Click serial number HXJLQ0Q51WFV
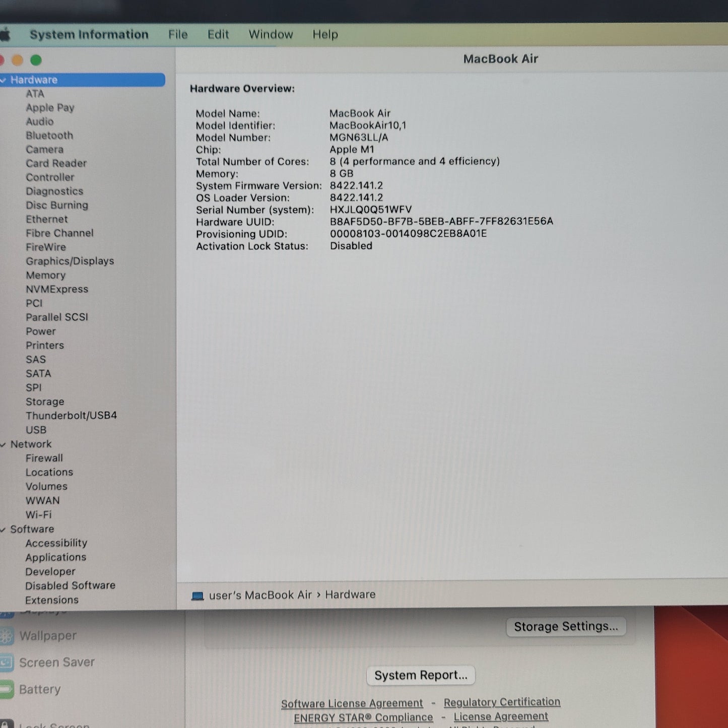The width and height of the screenshot is (728, 728). coord(370,210)
